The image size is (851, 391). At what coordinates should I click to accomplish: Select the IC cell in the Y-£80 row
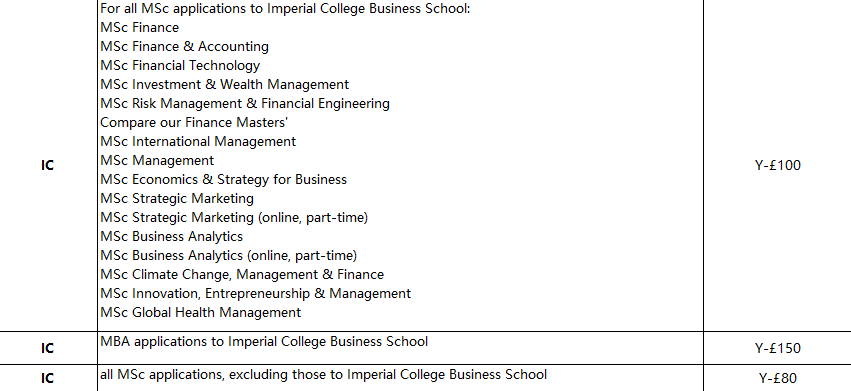(x=48, y=378)
